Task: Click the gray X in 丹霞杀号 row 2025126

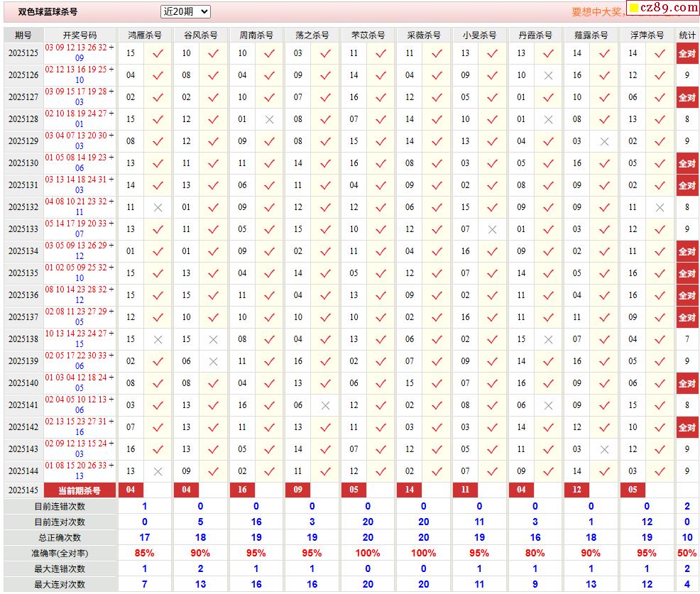Action: point(548,75)
